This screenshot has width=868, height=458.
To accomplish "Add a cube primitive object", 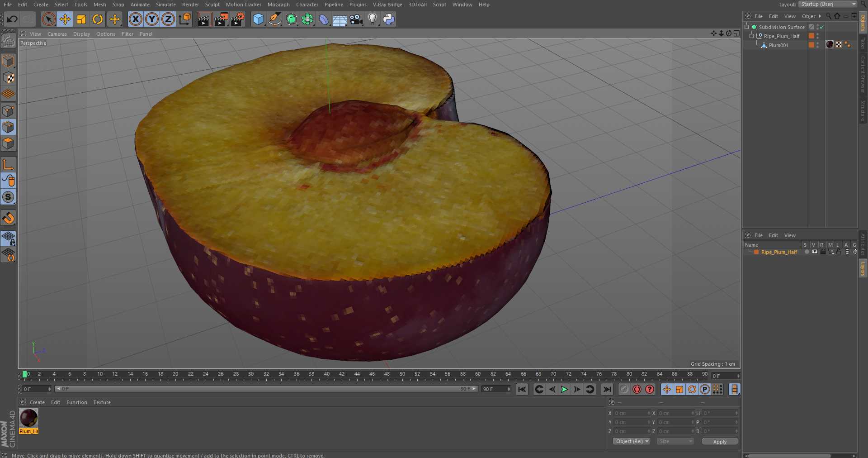I will point(258,19).
